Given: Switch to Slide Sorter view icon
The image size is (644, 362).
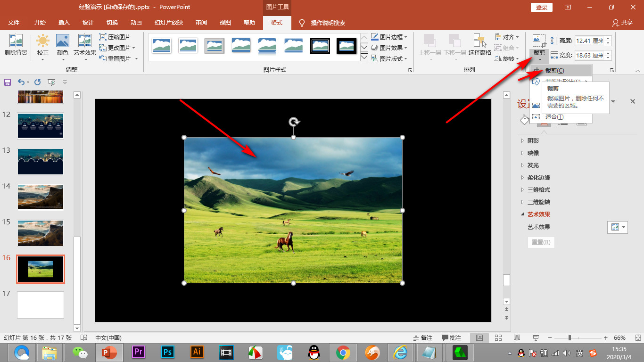Looking at the screenshot, I should click(x=498, y=338).
